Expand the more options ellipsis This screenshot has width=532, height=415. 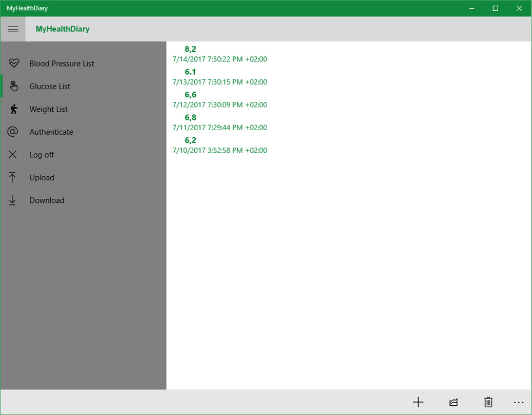[519, 403]
